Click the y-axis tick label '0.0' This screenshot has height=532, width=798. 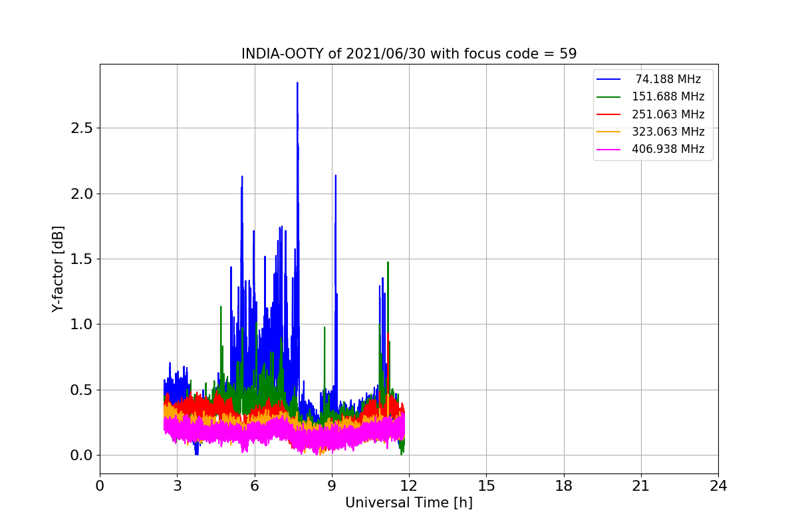pos(82,456)
